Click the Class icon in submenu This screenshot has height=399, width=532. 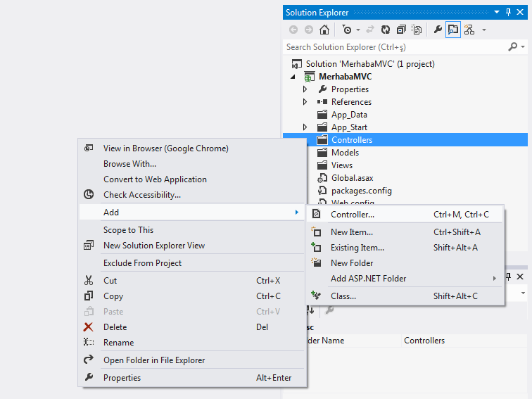pyautogui.click(x=316, y=296)
